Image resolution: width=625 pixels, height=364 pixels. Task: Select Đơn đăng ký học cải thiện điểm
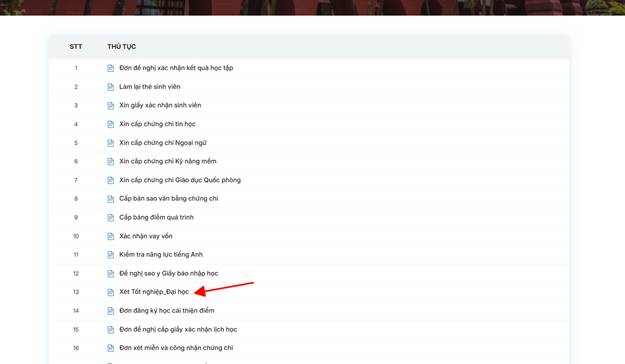167,311
